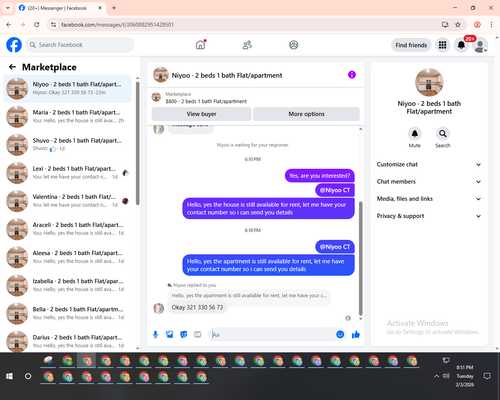Click the chat header listing title

[x=227, y=75]
